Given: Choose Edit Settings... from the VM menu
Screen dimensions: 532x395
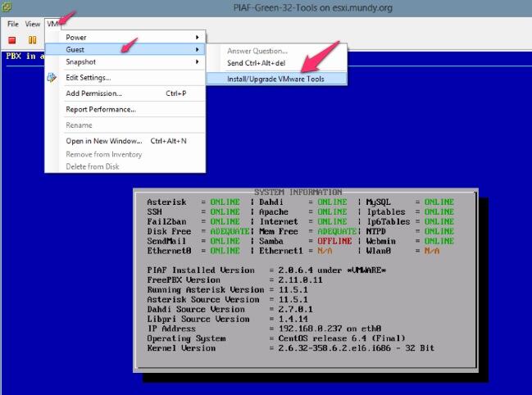Looking at the screenshot, I should tap(125, 78).
